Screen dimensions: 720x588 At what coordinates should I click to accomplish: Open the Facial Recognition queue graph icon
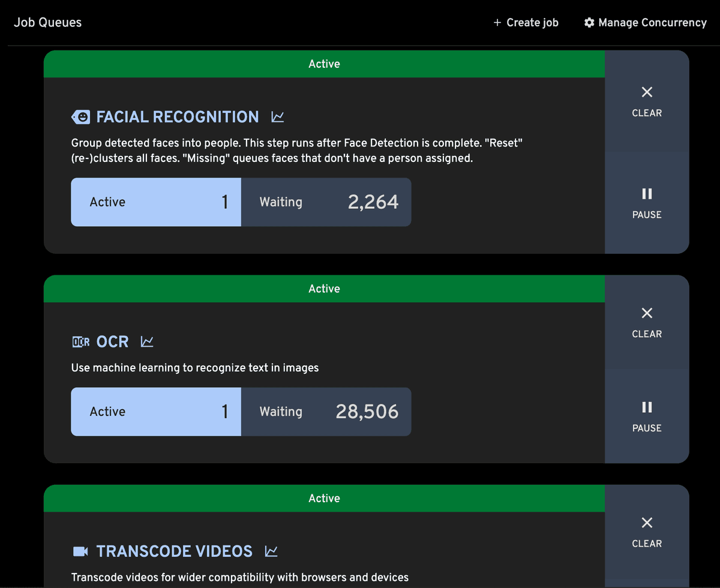[x=277, y=117]
